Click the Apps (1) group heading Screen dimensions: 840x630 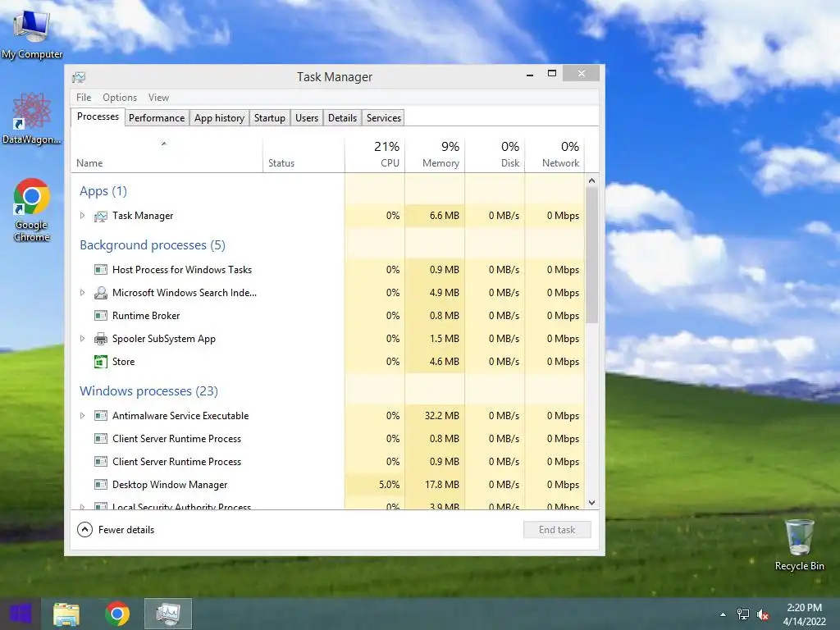[x=103, y=191]
